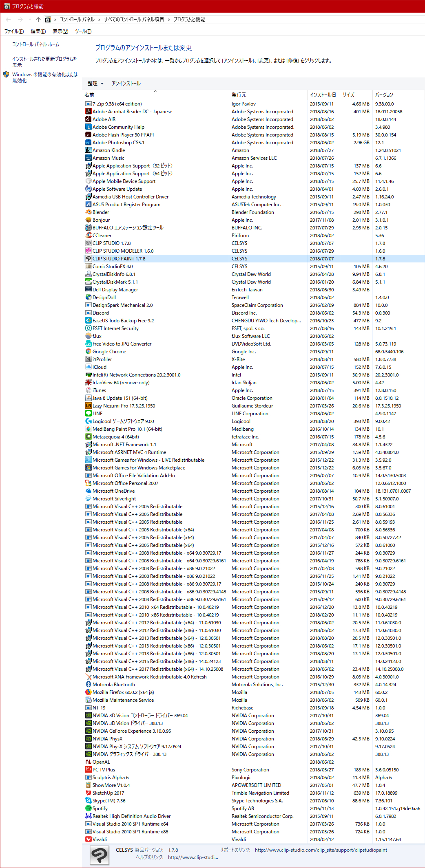425x868 pixels.
Task: Open the recent locations dropdown arrow
Action: 29,20
